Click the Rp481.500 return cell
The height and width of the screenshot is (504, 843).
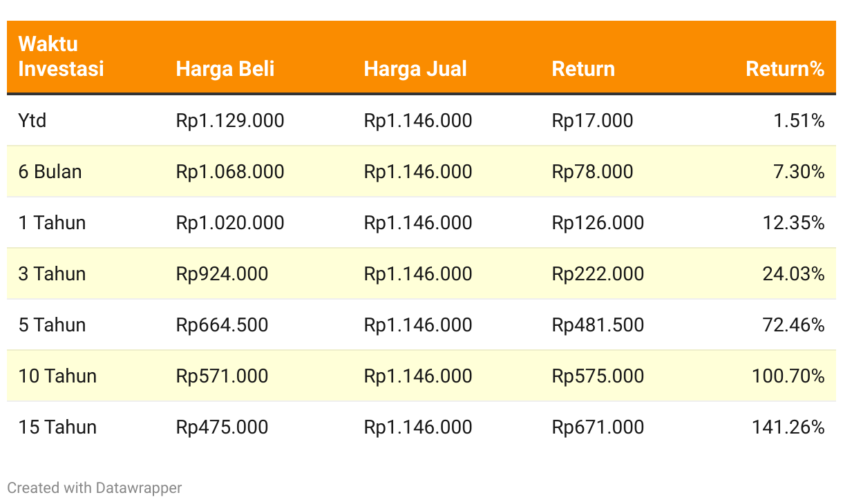[598, 325]
